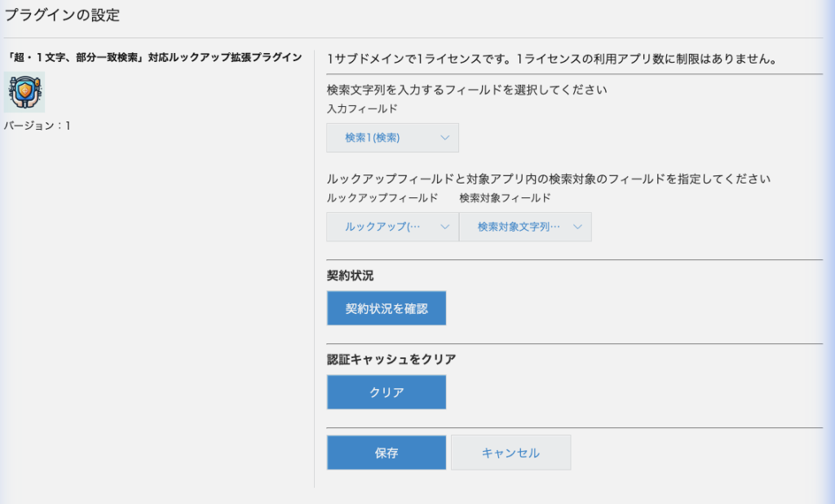This screenshot has width=835, height=504.
Task: Click the バージョン：1 version label
Action: (38, 126)
